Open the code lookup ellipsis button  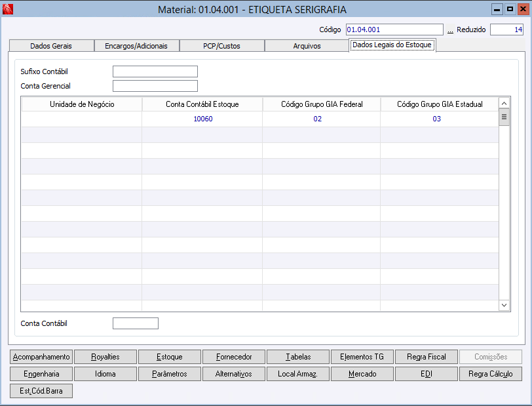point(450,30)
